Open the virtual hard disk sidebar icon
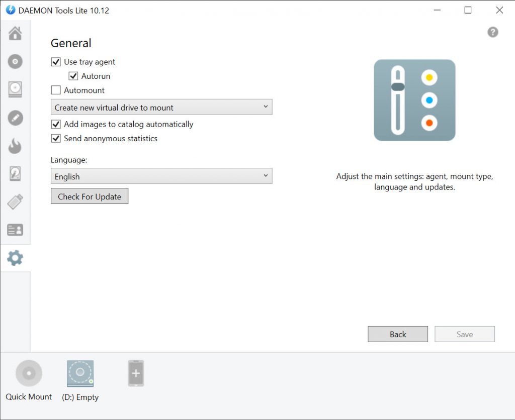This screenshot has height=420, width=515. click(x=15, y=174)
